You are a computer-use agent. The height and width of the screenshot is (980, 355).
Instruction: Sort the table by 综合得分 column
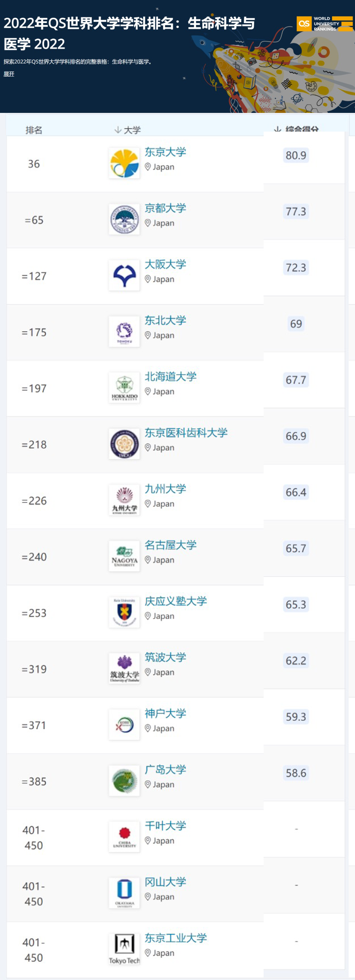tap(297, 129)
